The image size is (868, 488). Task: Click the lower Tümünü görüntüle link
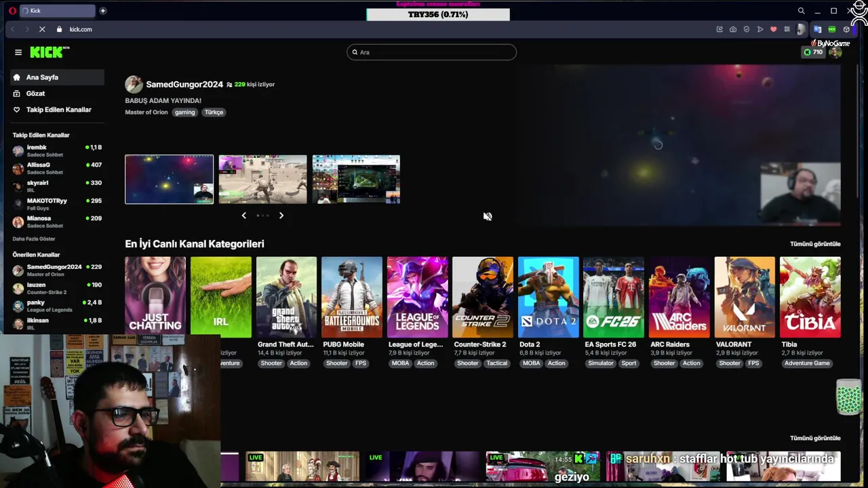815,439
